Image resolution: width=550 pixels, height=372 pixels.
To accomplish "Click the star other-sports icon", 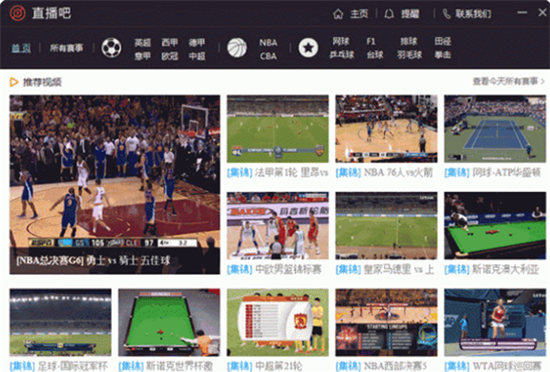I will pos(308,48).
